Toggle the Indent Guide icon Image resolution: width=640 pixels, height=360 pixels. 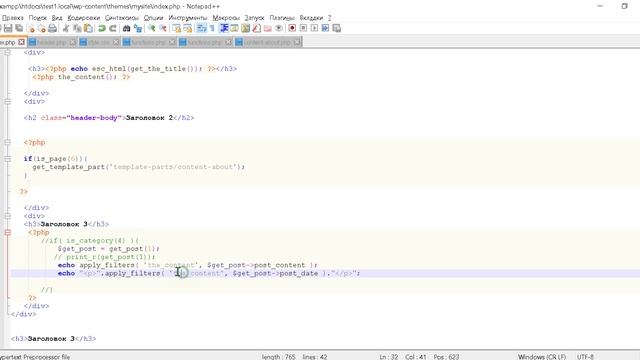224,28
